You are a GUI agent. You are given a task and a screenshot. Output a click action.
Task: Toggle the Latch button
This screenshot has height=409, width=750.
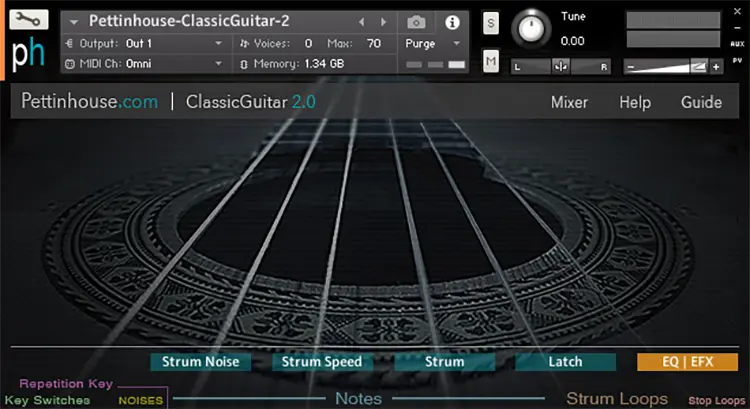(565, 362)
